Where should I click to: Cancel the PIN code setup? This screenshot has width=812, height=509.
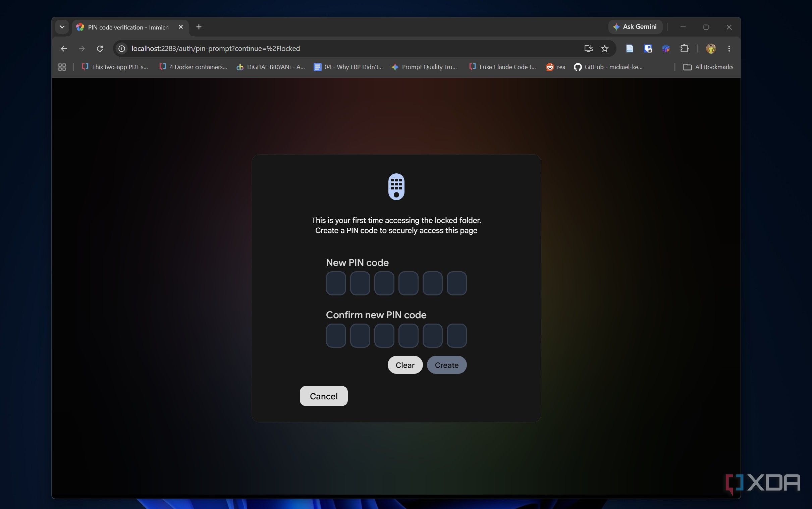coord(324,396)
